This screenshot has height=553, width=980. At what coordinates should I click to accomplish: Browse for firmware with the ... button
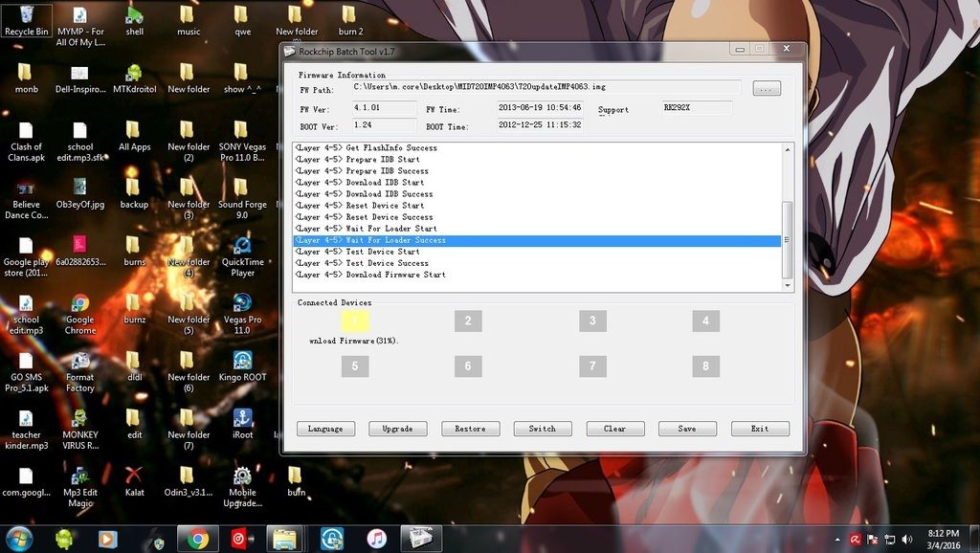(x=767, y=89)
